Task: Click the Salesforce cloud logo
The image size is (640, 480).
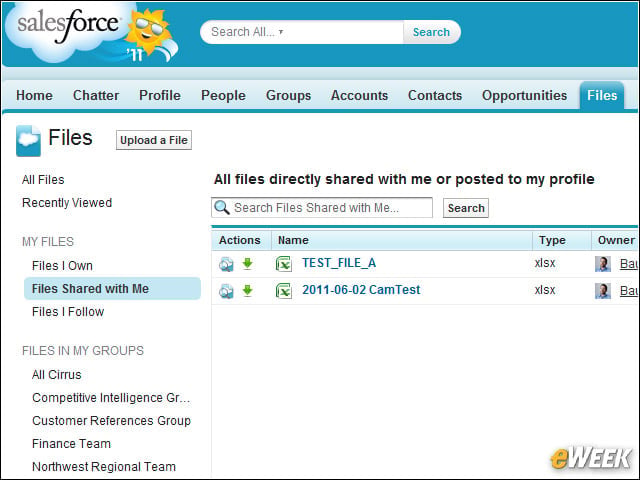Action: coord(92,33)
